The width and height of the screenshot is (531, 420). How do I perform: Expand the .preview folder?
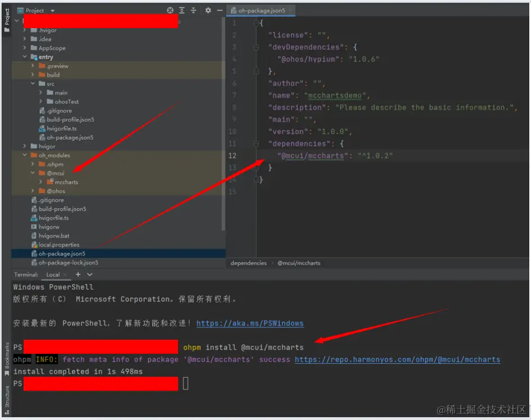33,66
